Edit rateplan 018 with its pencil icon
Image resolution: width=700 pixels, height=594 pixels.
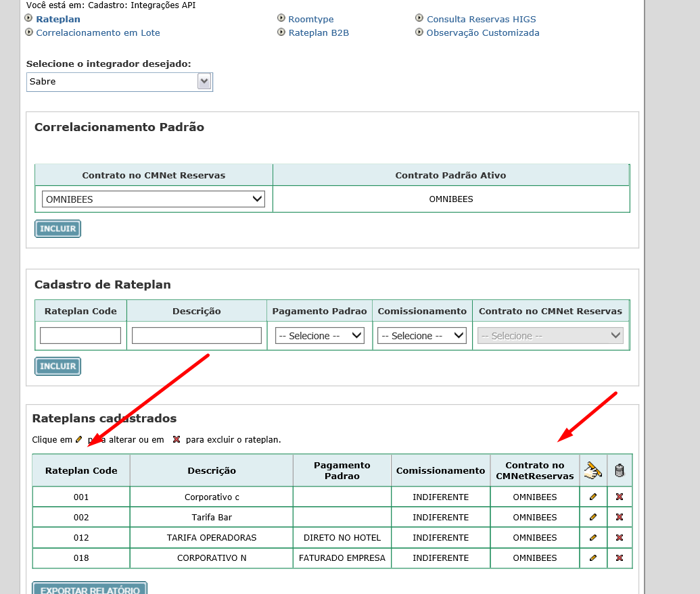[x=593, y=558]
